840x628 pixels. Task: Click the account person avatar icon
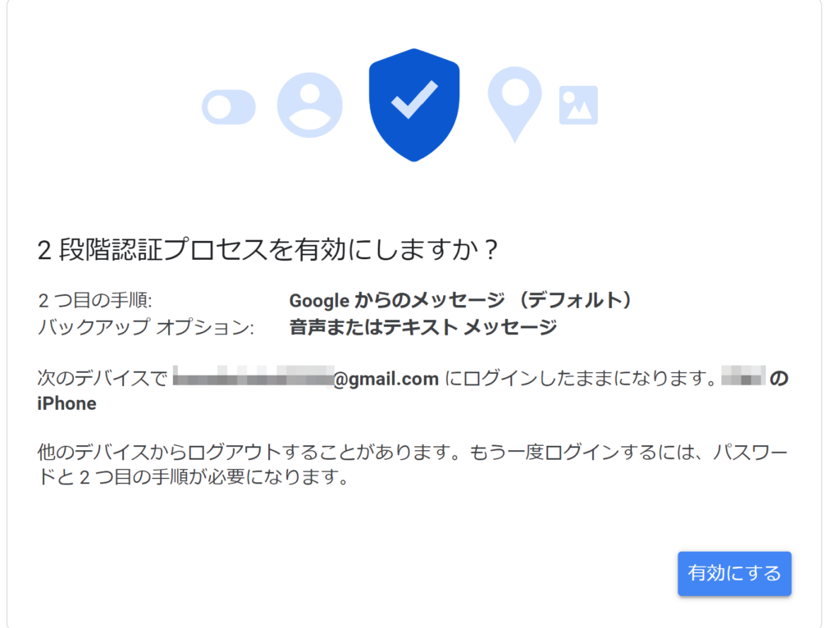pos(309,105)
